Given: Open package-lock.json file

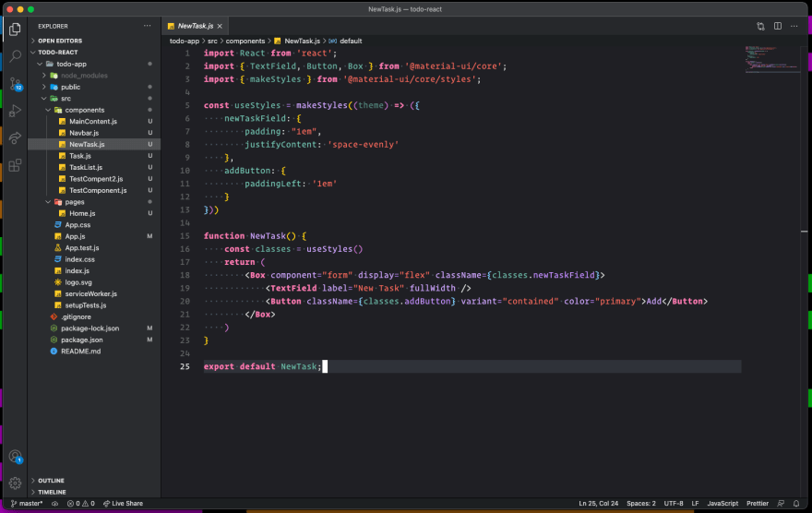Looking at the screenshot, I should pyautogui.click(x=94, y=328).
